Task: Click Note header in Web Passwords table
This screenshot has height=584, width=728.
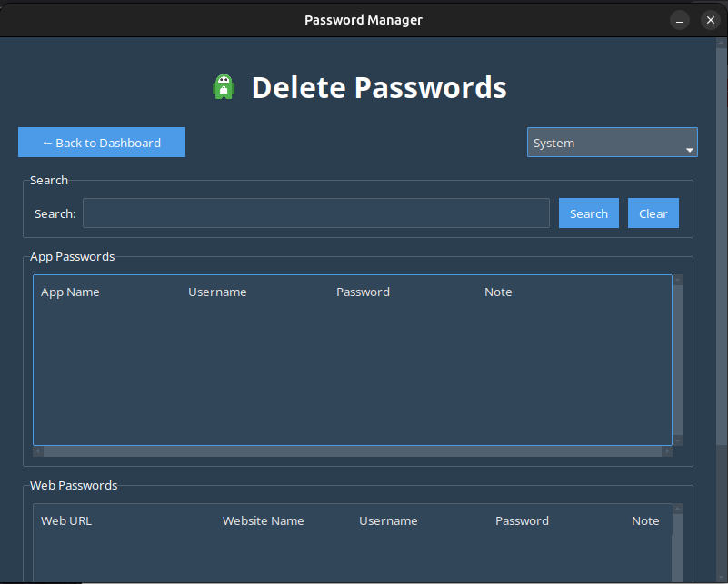Action: [645, 520]
